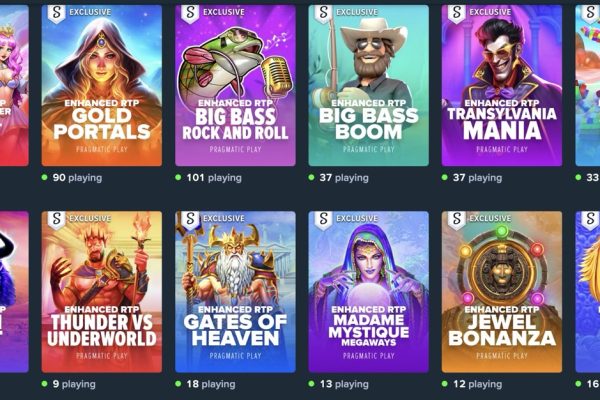Screen dimensions: 600x400
Task: Launch the Gates of Heaven game
Action: pyautogui.click(x=235, y=292)
